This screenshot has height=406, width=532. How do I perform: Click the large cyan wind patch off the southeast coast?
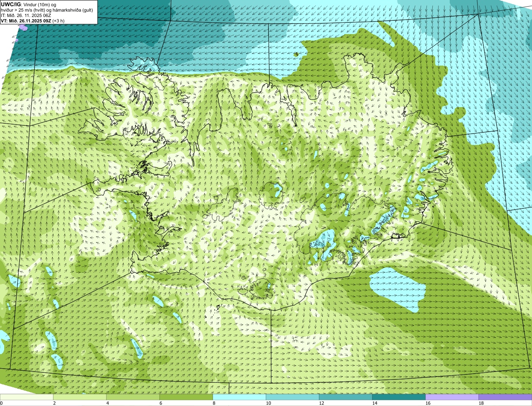(397, 289)
